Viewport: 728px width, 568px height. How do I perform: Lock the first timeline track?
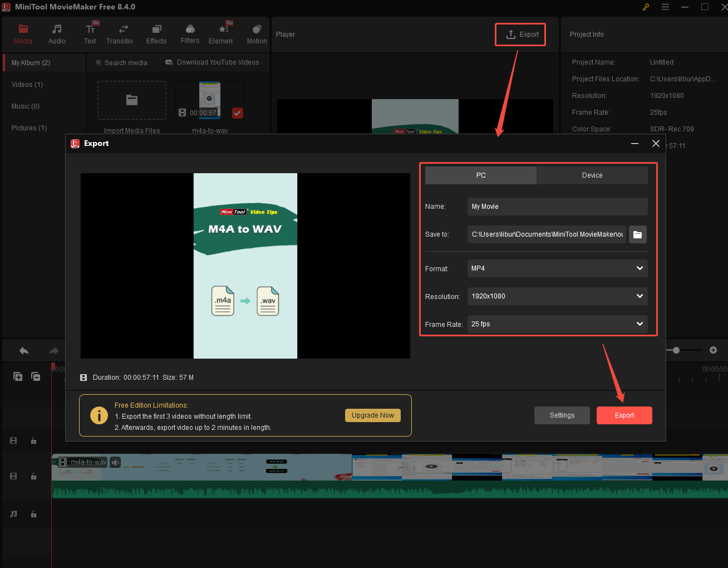click(33, 440)
